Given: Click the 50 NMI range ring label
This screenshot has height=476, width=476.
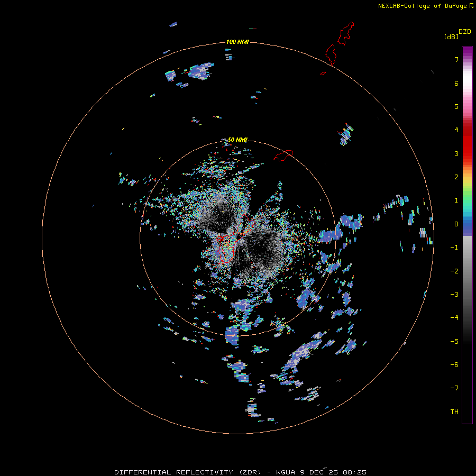Looking at the screenshot, I should tap(237, 140).
